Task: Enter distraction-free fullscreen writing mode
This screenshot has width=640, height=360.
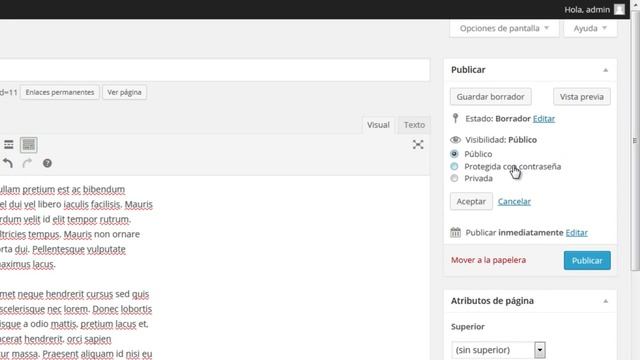Action: point(418,144)
